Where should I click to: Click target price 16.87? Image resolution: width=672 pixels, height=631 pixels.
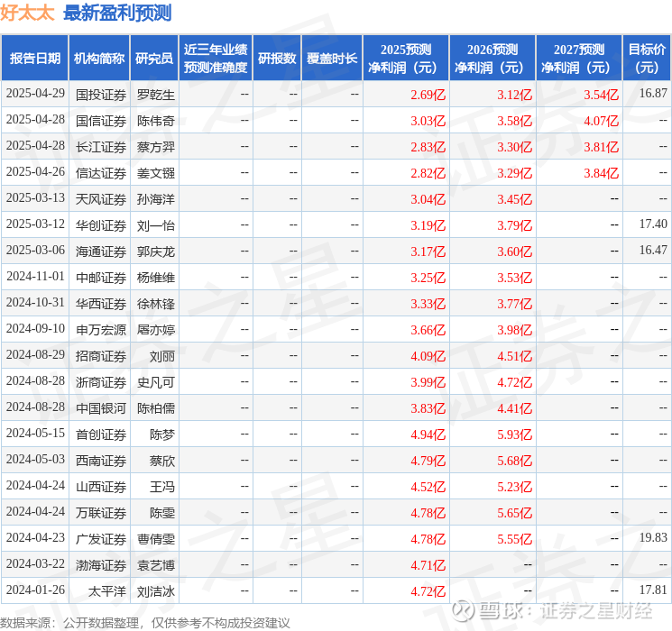point(653,94)
